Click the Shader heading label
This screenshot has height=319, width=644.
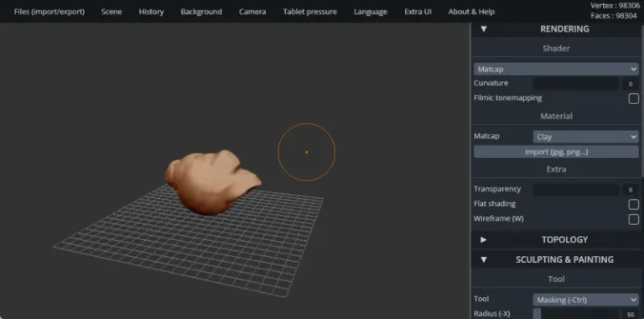point(556,49)
